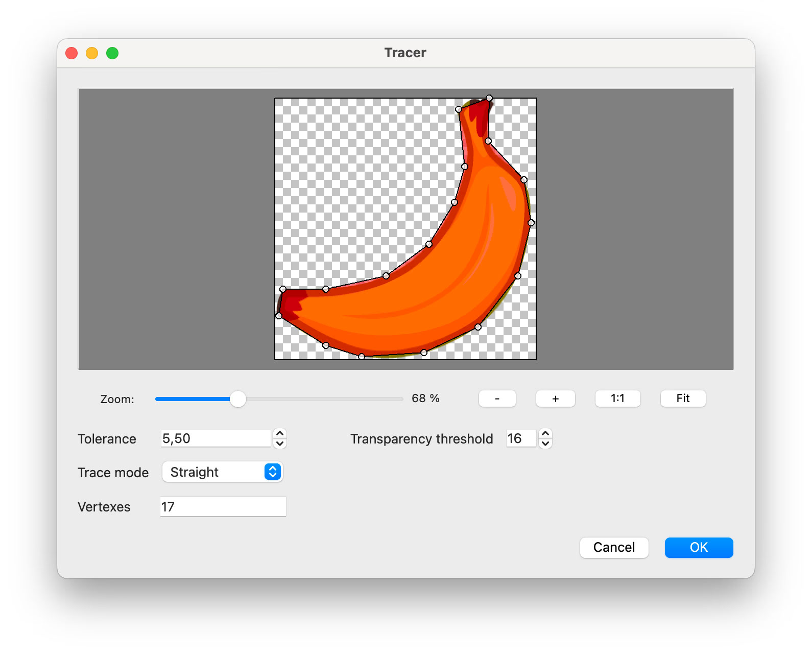
Task: Lower Transparency threshold using the down arrow
Action: click(545, 443)
